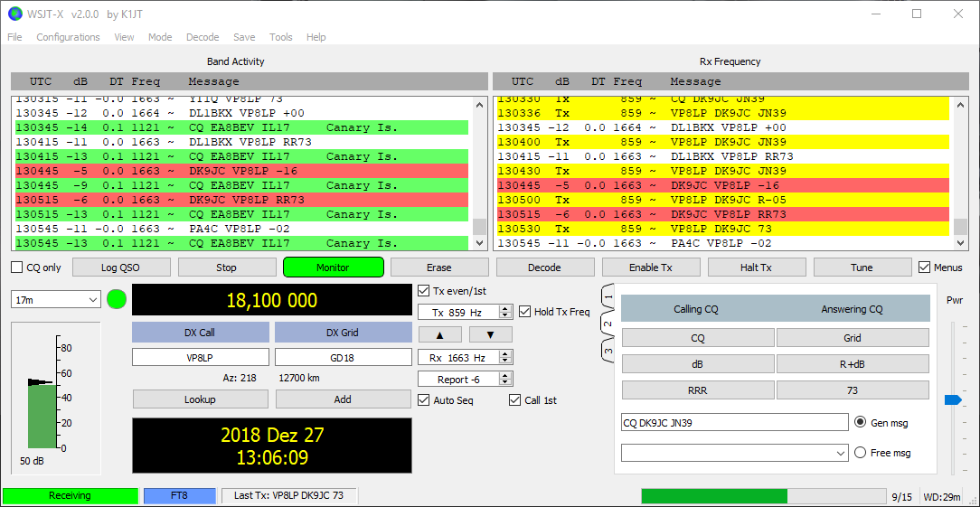Click the Tx 859 Hz frequency spinner

465,311
